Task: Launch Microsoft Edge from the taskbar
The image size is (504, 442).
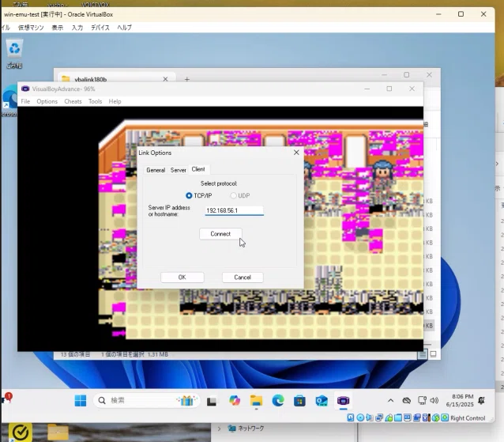Action: [278, 401]
